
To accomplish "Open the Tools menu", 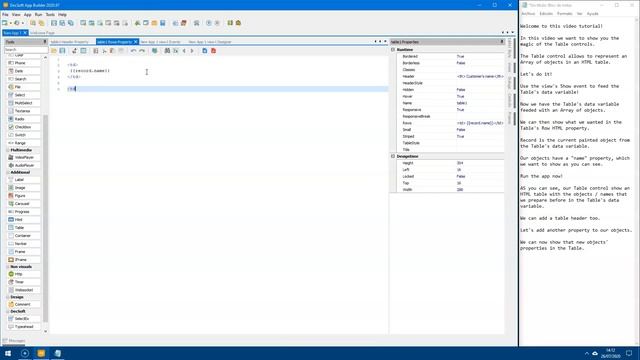I will pos(50,15).
